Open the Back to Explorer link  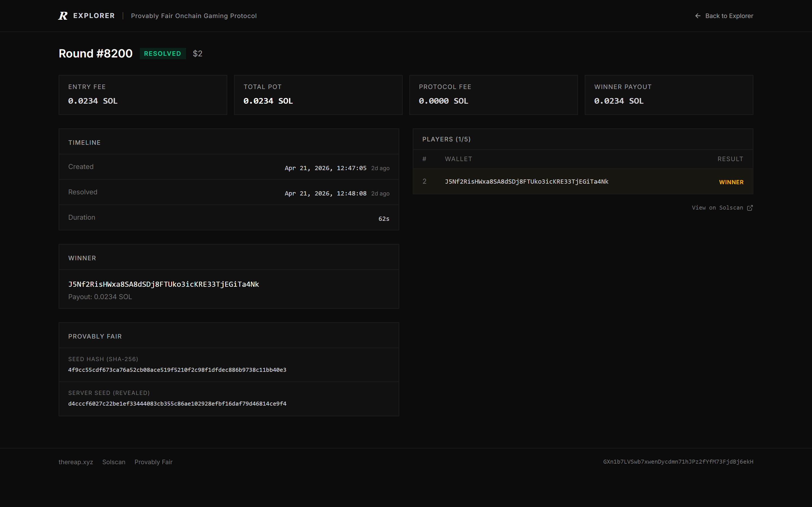[x=724, y=16]
